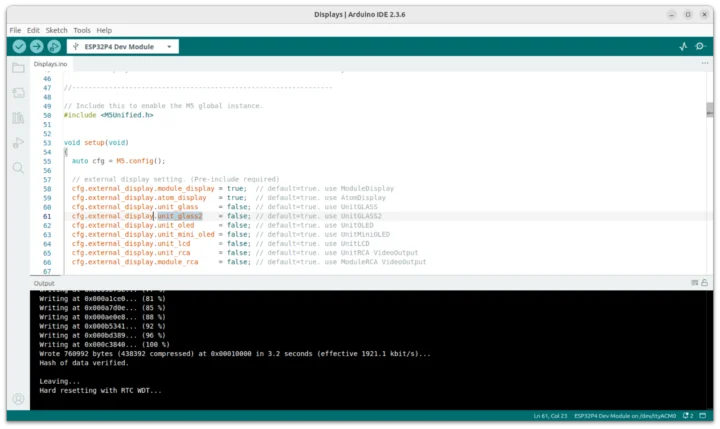Open the Sketch menu
The height and width of the screenshot is (429, 720).
pyautogui.click(x=56, y=30)
